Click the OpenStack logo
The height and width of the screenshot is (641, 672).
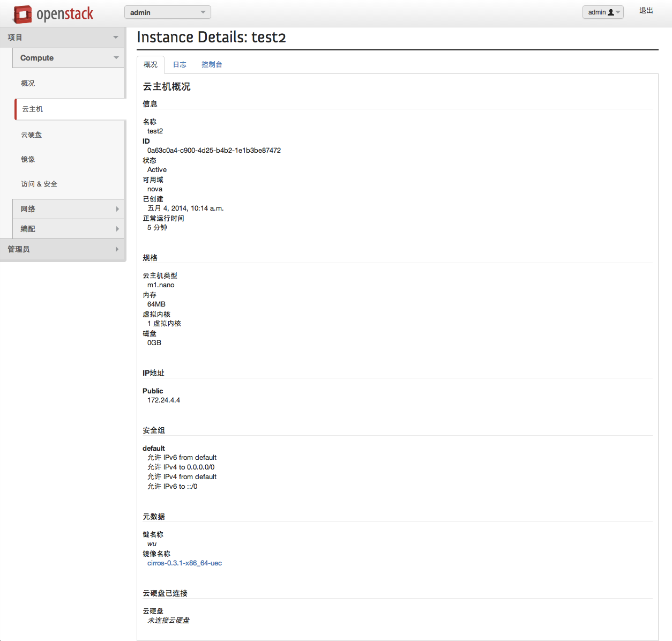pyautogui.click(x=53, y=14)
